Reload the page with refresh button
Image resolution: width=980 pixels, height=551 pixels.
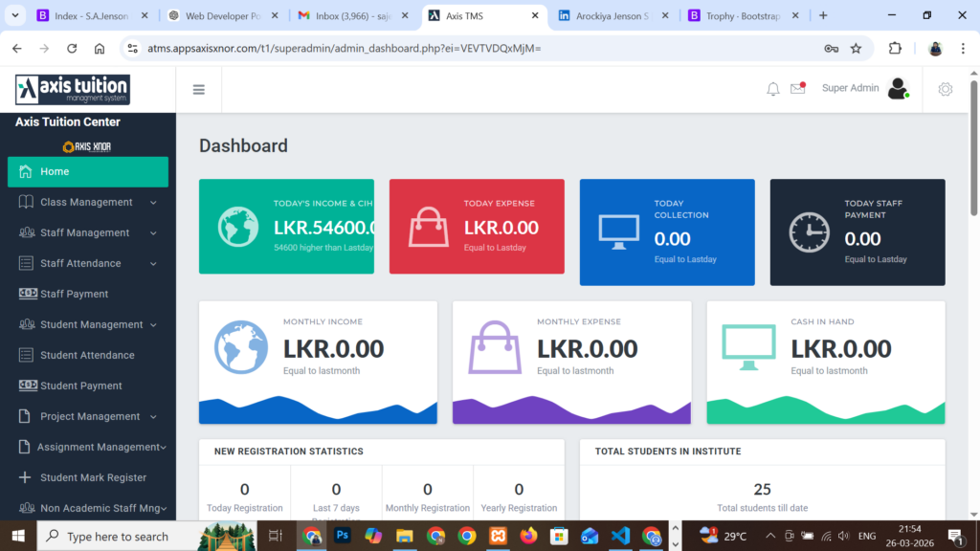pos(72,48)
